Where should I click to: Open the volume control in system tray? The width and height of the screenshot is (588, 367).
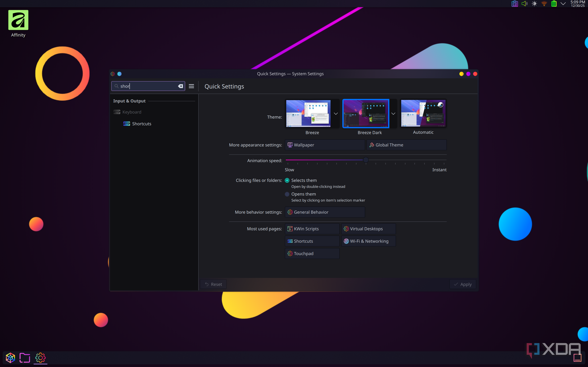pos(524,4)
